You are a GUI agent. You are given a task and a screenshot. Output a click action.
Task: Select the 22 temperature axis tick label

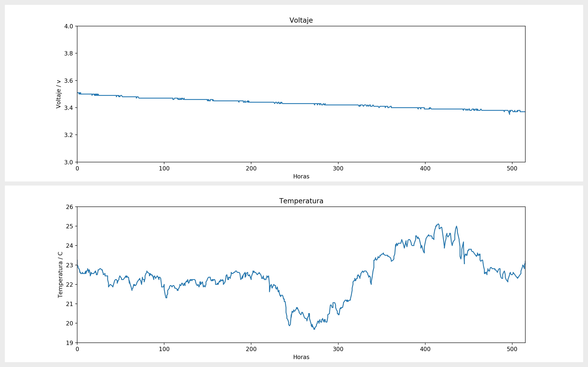69,284
